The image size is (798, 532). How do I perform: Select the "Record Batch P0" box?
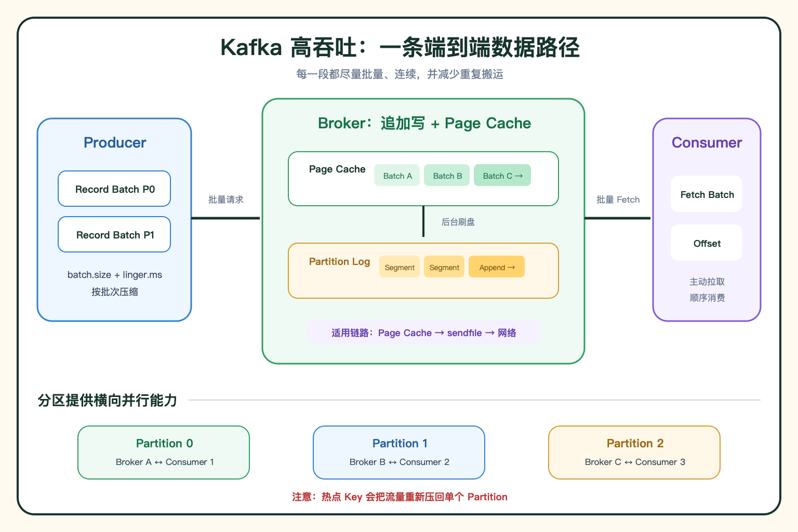(x=114, y=189)
